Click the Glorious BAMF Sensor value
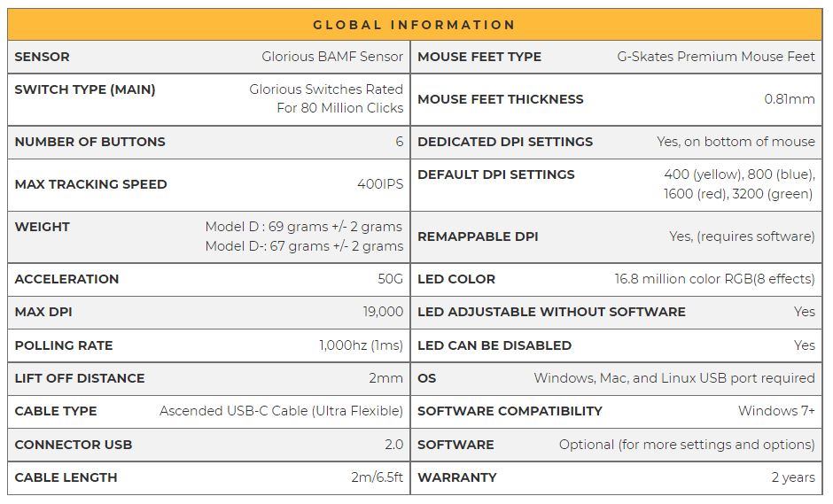This screenshot has width=833, height=504. coord(332,57)
